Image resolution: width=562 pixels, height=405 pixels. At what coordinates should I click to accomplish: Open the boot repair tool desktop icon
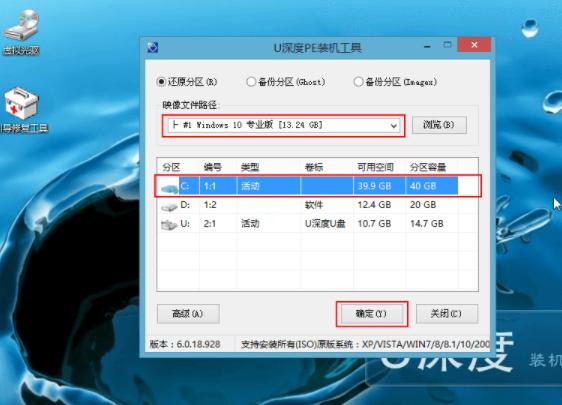coord(22,103)
